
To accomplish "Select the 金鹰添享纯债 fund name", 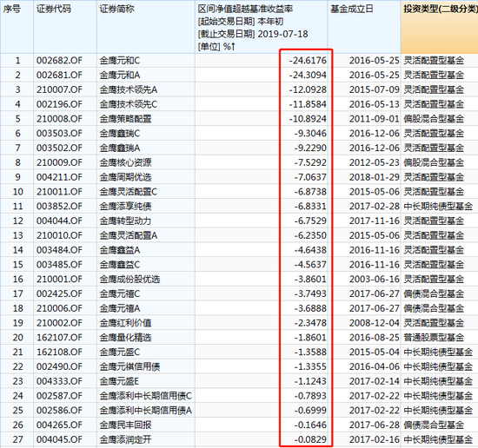I will pyautogui.click(x=125, y=207).
